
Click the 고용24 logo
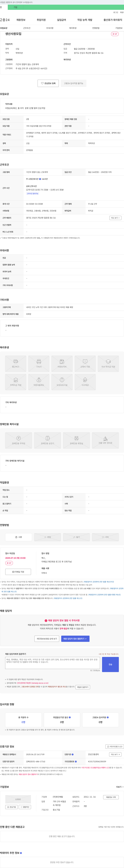[x=5, y=20]
